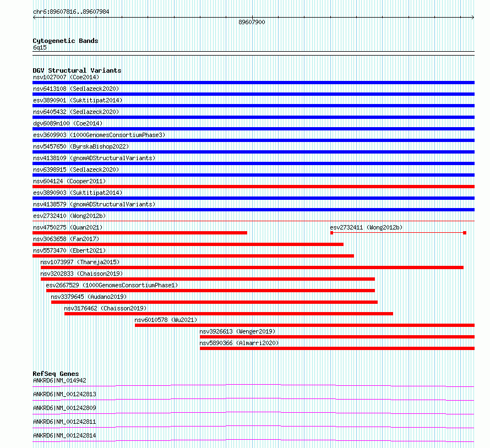Viewport: 490px width, 448px height.
Task: Open esv2667529 (1000GenomesConsortiumPhase1) label
Action: pyautogui.click(x=112, y=285)
